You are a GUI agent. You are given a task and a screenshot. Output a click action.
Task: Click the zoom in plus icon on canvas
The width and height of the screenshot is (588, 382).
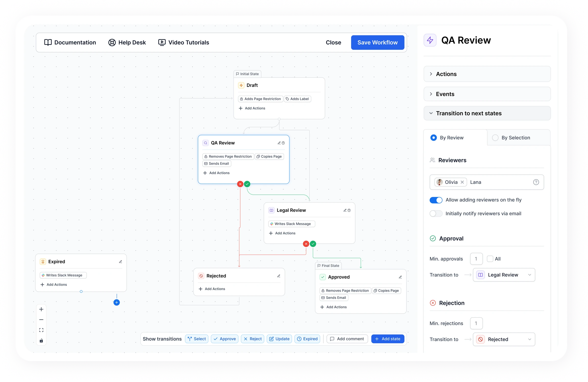click(41, 309)
